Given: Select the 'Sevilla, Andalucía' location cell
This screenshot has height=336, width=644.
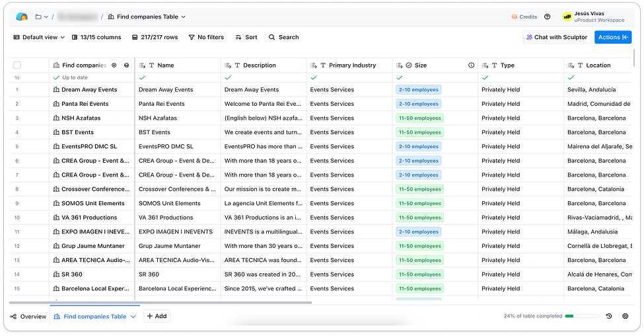Looking at the screenshot, I should coord(598,90).
